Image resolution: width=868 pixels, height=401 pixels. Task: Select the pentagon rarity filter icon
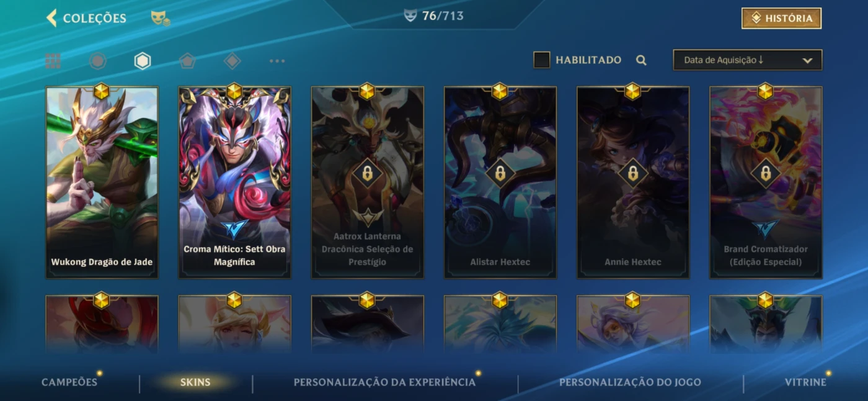[x=187, y=61]
